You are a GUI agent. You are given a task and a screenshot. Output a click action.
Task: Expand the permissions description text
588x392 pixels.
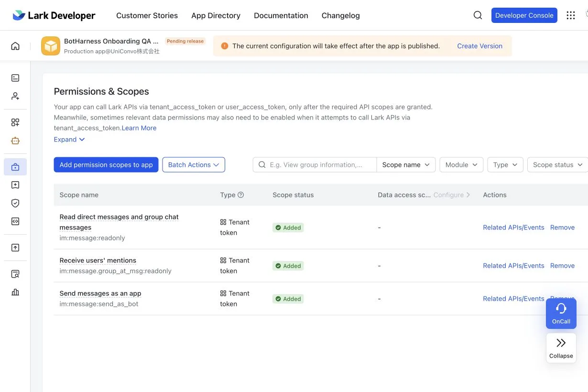pos(69,140)
